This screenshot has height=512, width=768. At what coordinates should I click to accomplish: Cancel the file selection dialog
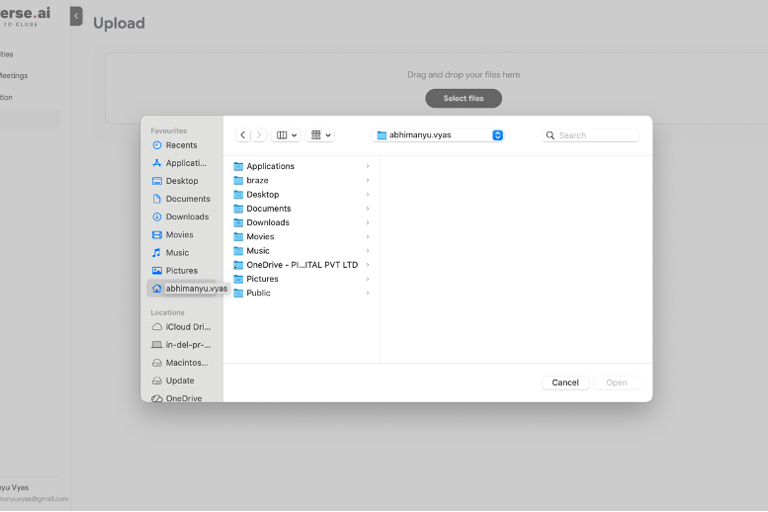(x=565, y=383)
